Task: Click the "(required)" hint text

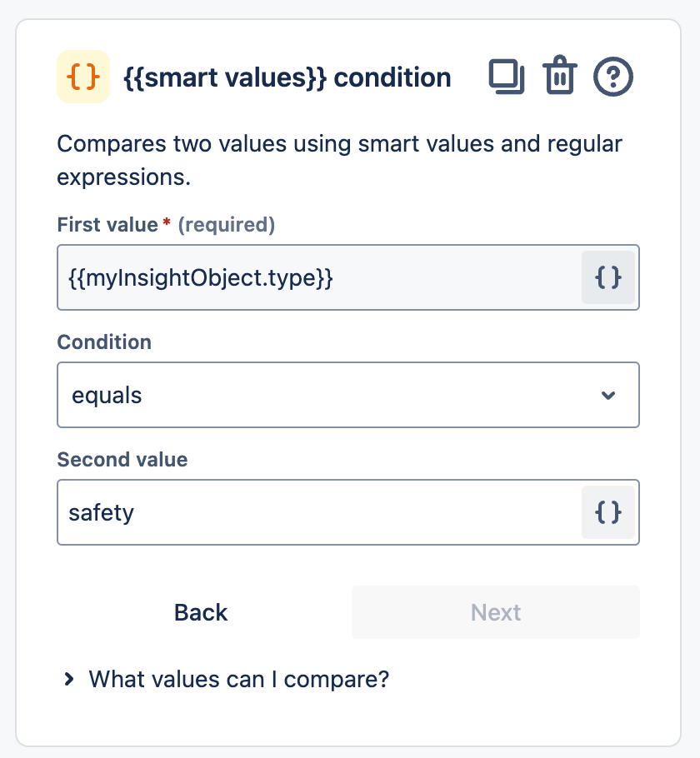Action: pyautogui.click(x=227, y=224)
